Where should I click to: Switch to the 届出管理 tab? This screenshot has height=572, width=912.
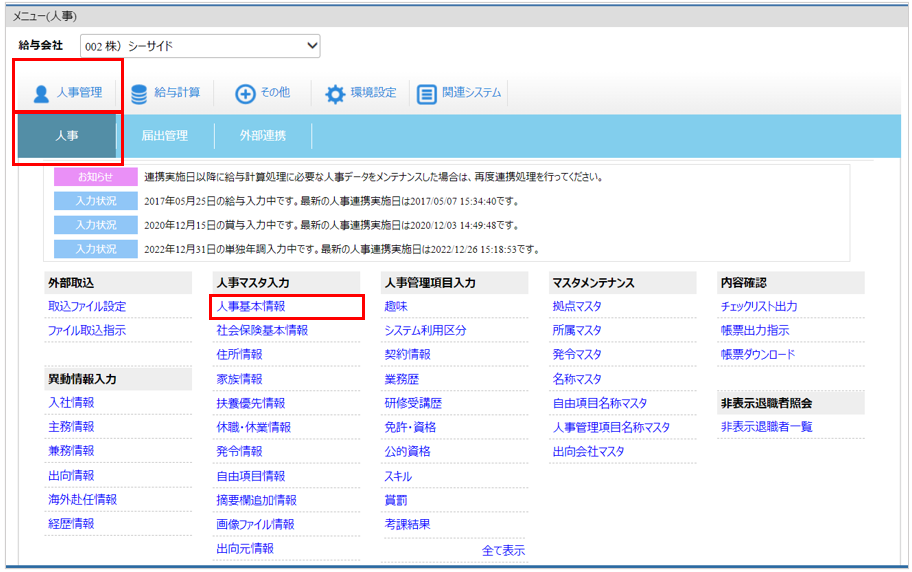[x=165, y=136]
